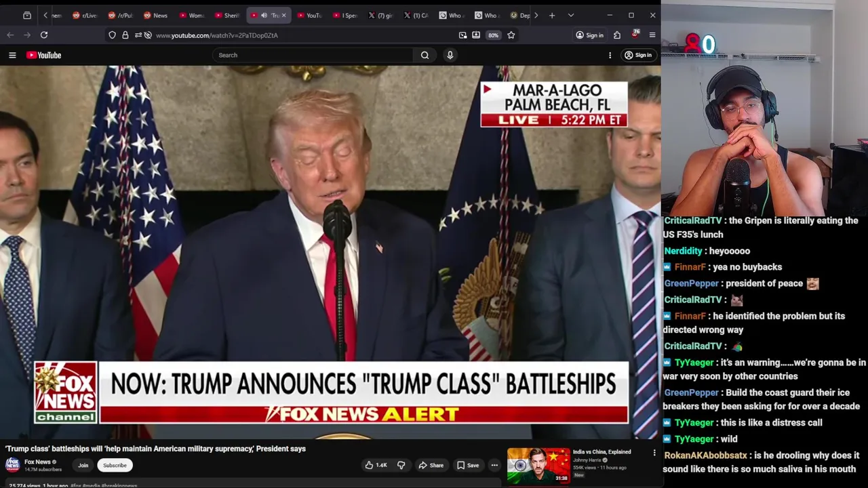Open the red extension badge icon
Viewport: 868px width, 488px height.
tap(635, 34)
